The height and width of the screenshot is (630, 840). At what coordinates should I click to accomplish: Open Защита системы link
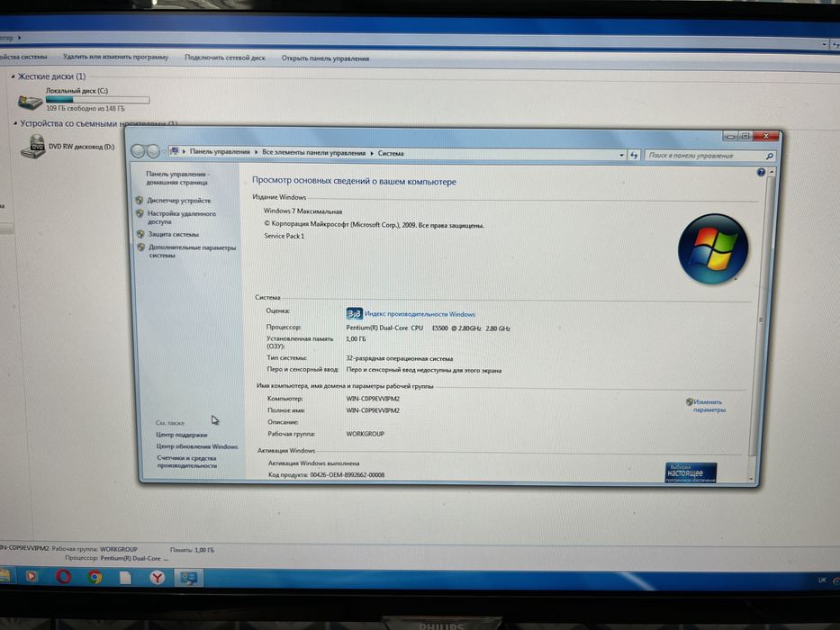(x=173, y=234)
